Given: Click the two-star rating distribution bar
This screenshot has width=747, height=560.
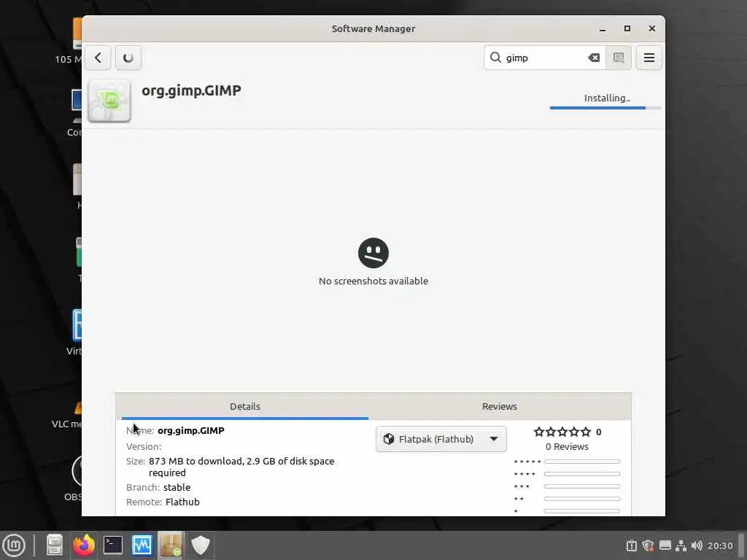Looking at the screenshot, I should [x=582, y=499].
